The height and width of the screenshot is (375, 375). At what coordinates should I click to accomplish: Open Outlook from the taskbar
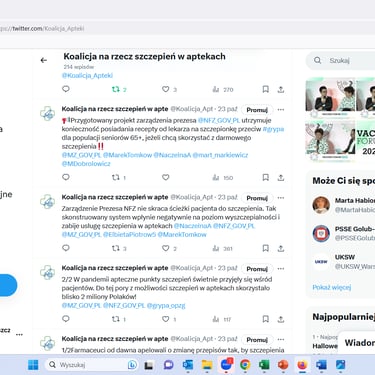pos(188,365)
